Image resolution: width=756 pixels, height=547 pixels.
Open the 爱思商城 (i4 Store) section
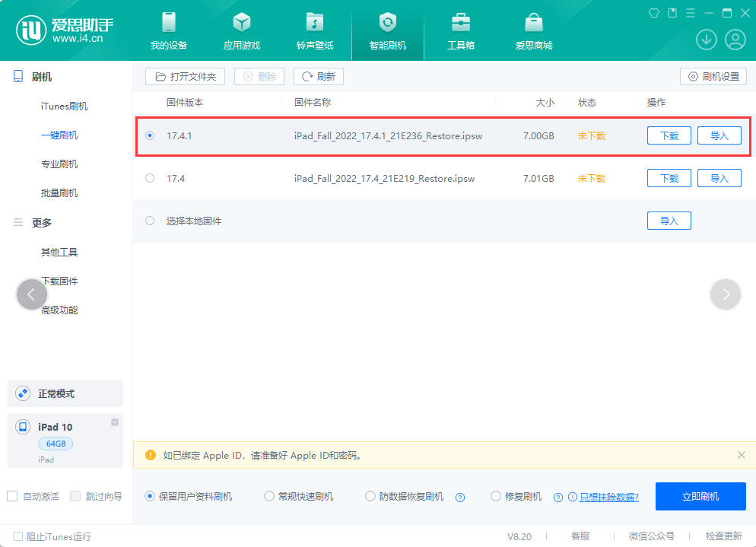533,30
